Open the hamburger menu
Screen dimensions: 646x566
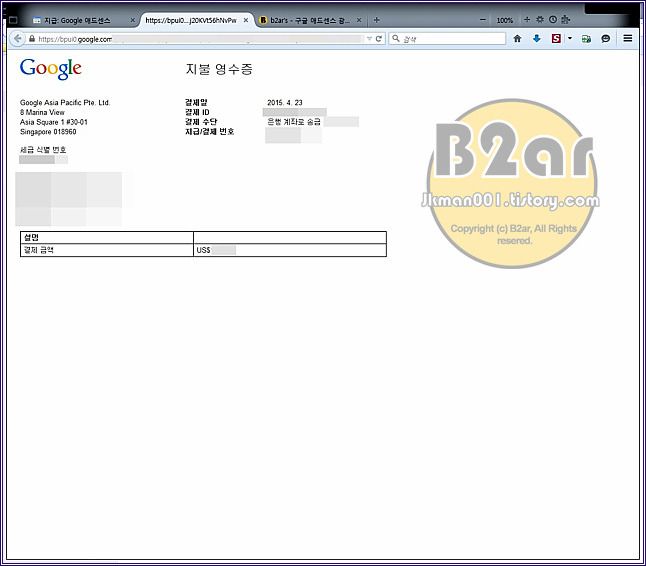click(628, 38)
